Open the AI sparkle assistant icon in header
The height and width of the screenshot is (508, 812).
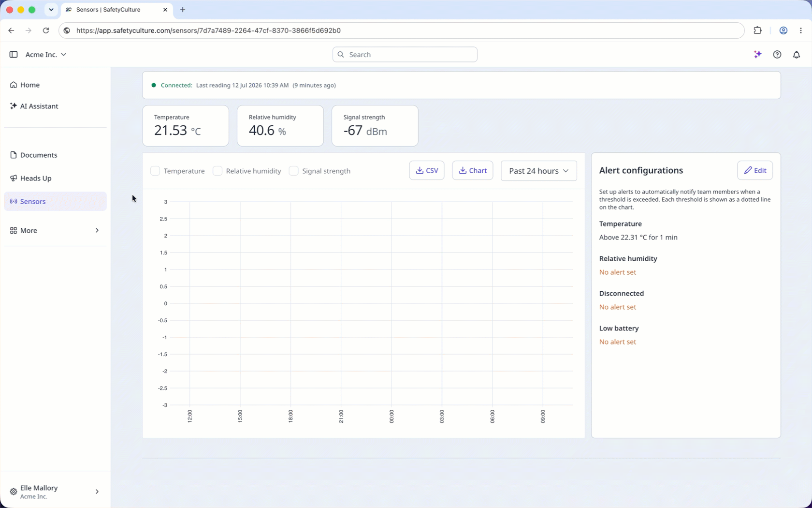(x=758, y=55)
